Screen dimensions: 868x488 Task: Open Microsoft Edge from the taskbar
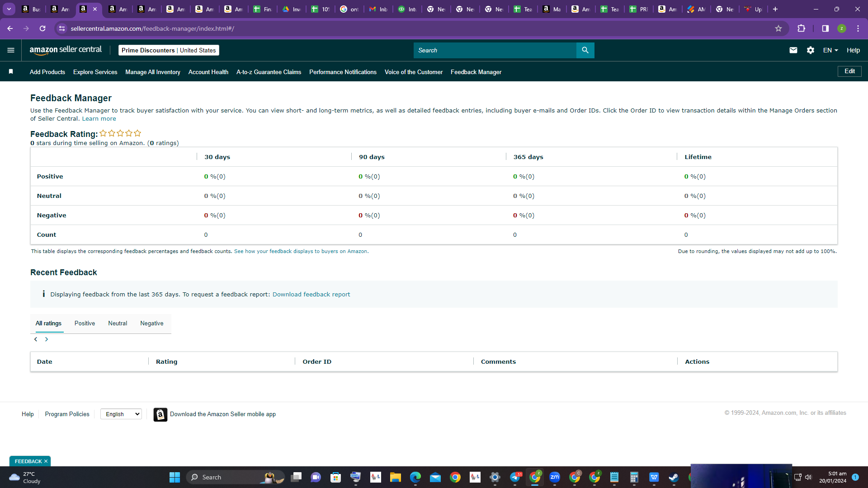(415, 477)
